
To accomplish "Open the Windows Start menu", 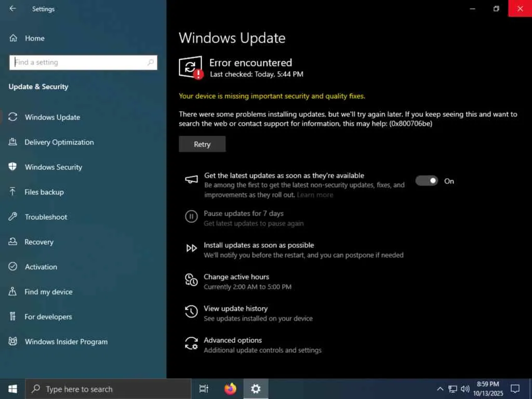I will [12, 389].
